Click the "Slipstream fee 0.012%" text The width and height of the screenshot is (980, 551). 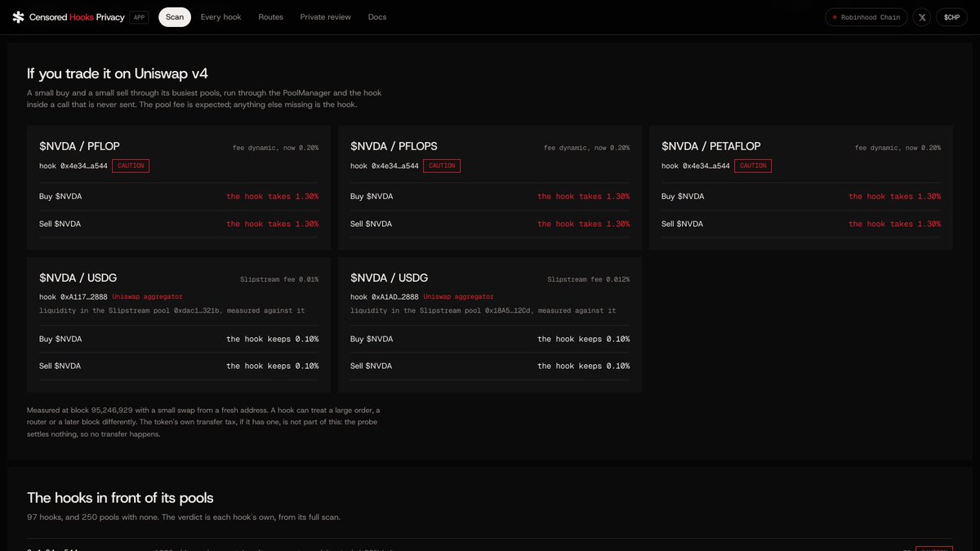point(589,279)
